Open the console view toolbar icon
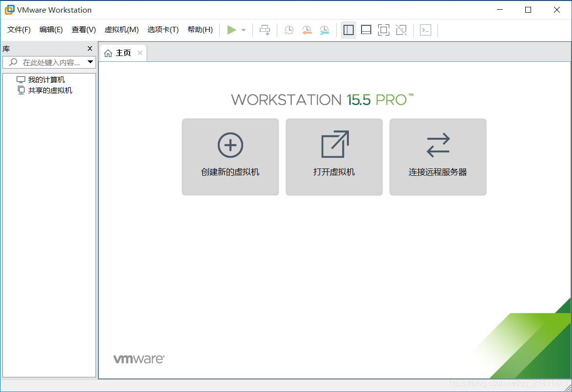The image size is (572, 392). click(425, 30)
